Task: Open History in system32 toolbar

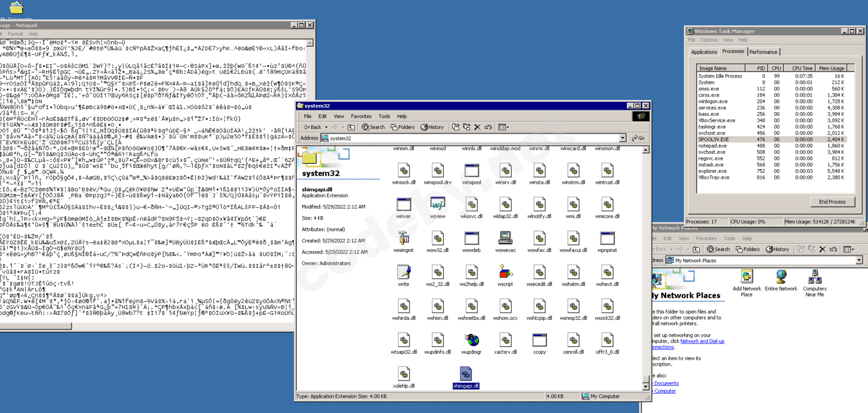Action: (x=432, y=127)
